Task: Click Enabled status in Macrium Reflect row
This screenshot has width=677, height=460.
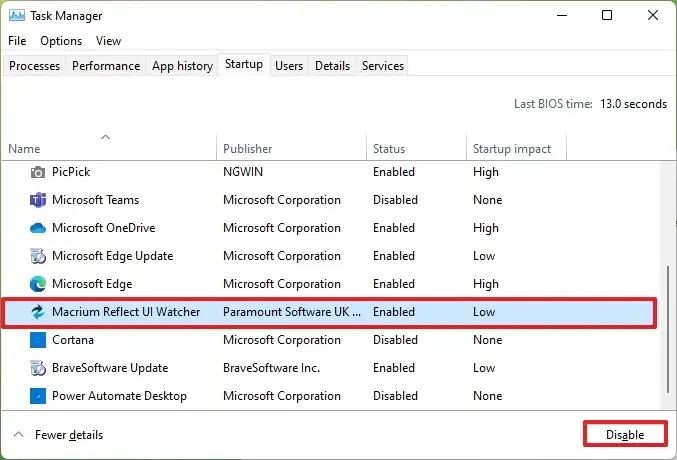Action: 394,312
